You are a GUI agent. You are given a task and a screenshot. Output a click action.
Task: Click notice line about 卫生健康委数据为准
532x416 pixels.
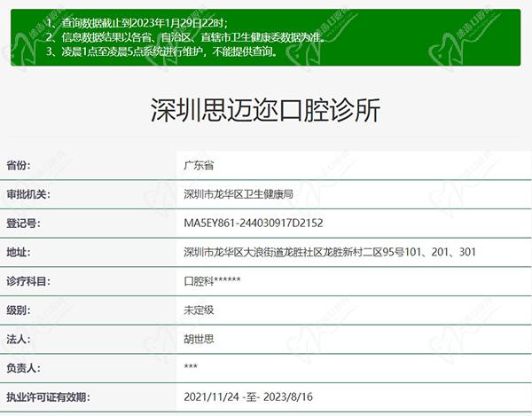pyautogui.click(x=185, y=37)
